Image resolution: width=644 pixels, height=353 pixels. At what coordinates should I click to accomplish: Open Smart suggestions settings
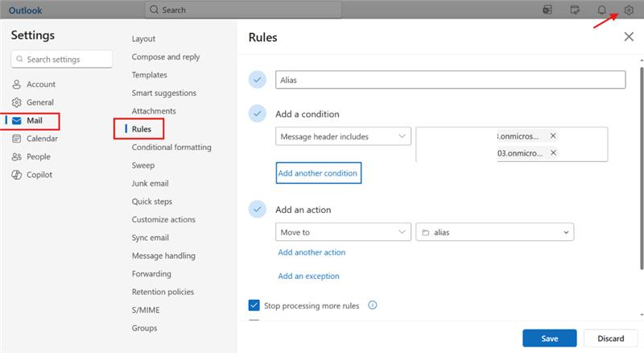[164, 93]
